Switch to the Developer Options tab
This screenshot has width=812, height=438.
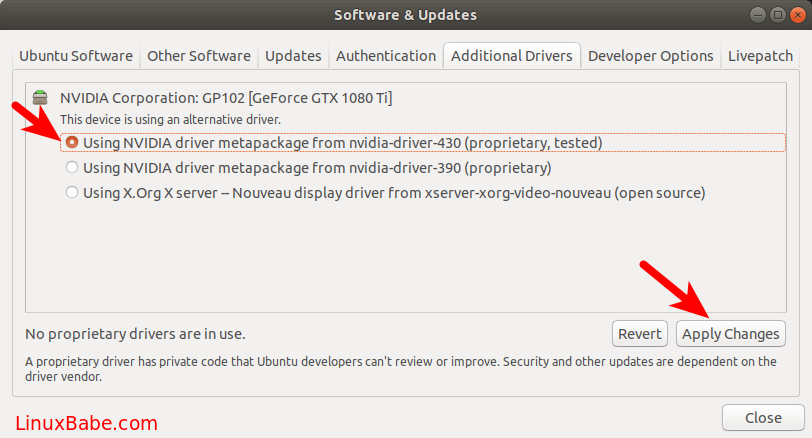click(650, 56)
